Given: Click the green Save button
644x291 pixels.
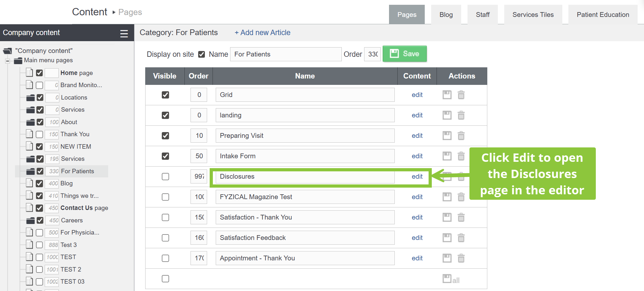Looking at the screenshot, I should 405,54.
